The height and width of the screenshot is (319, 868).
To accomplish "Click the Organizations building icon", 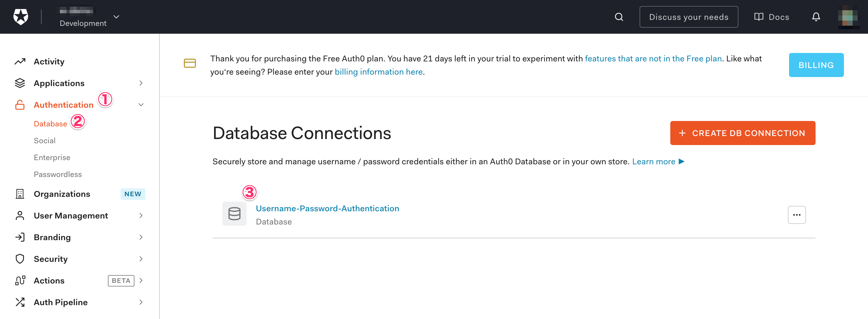I will [x=20, y=194].
